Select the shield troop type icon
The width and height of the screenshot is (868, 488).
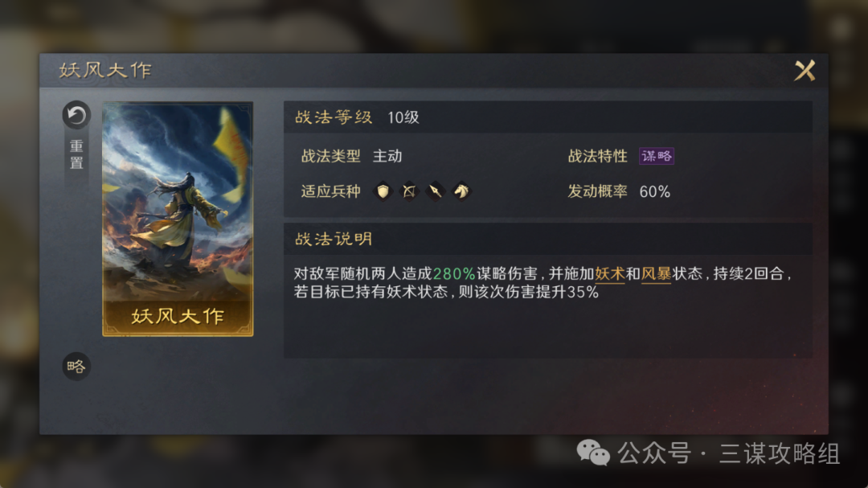pyautogui.click(x=383, y=191)
